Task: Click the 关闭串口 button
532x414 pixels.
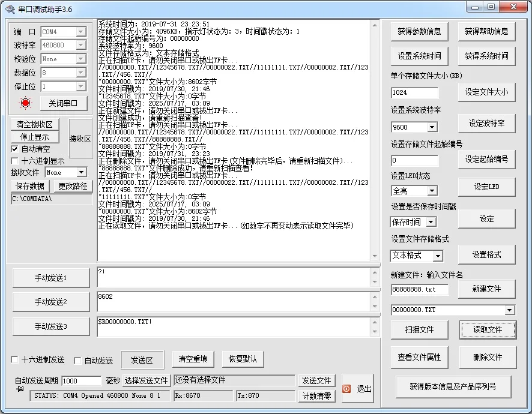Action: (x=64, y=103)
